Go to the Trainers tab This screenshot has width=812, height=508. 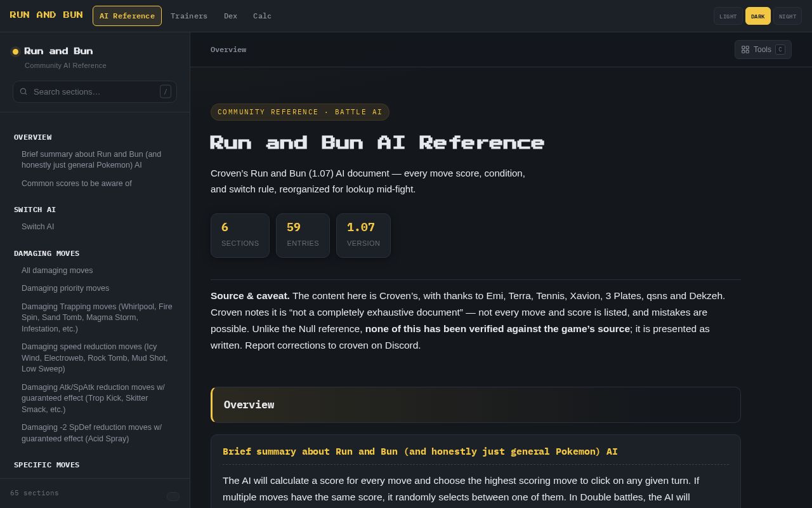pyautogui.click(x=189, y=16)
